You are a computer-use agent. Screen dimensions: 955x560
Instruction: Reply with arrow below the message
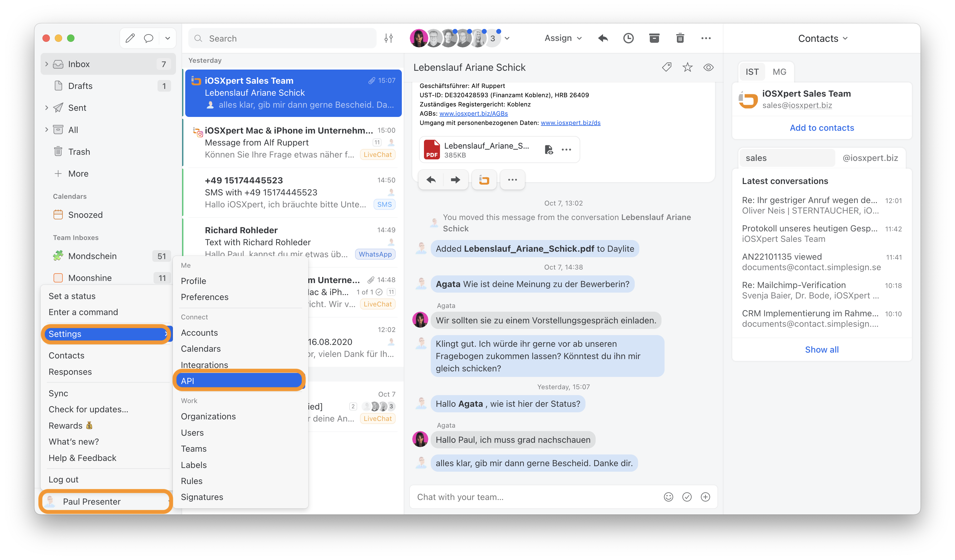(x=431, y=180)
